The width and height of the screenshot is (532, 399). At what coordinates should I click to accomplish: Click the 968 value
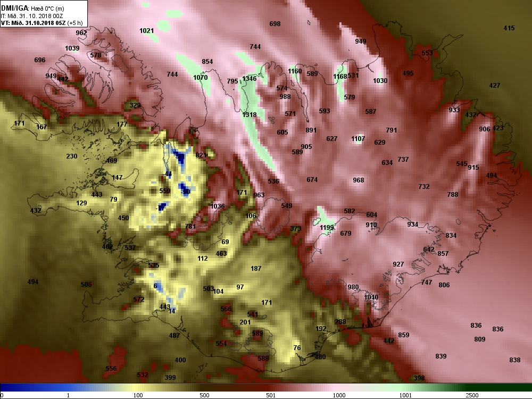358,180
